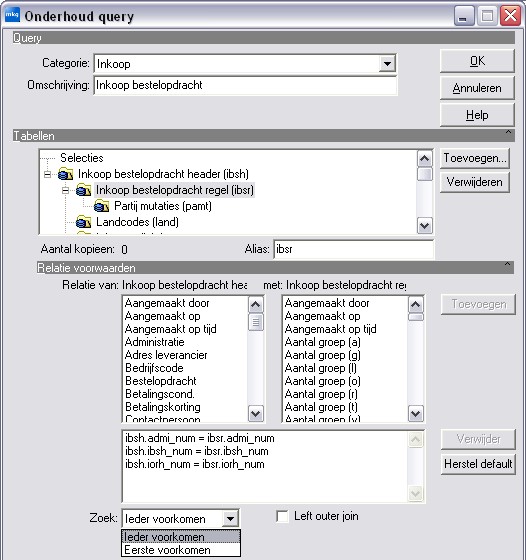Click the Inkoop bestelopdracht regel table icon
The height and width of the screenshot is (560, 526).
click(x=84, y=190)
